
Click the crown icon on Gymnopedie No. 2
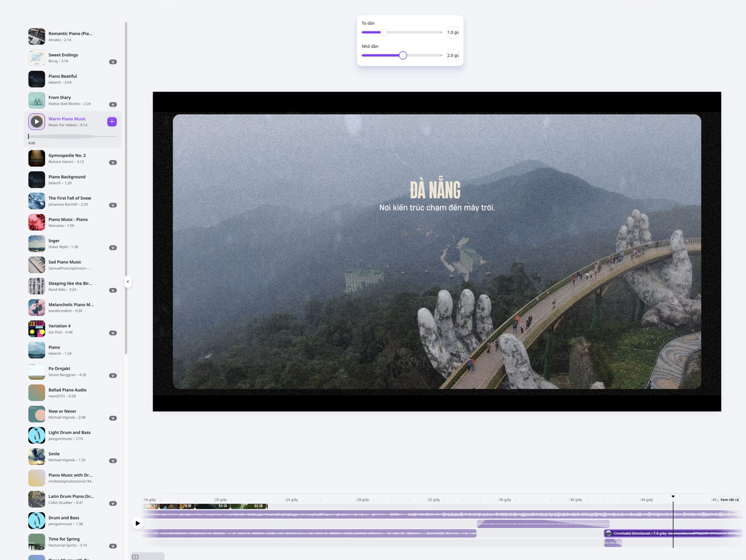(112, 162)
